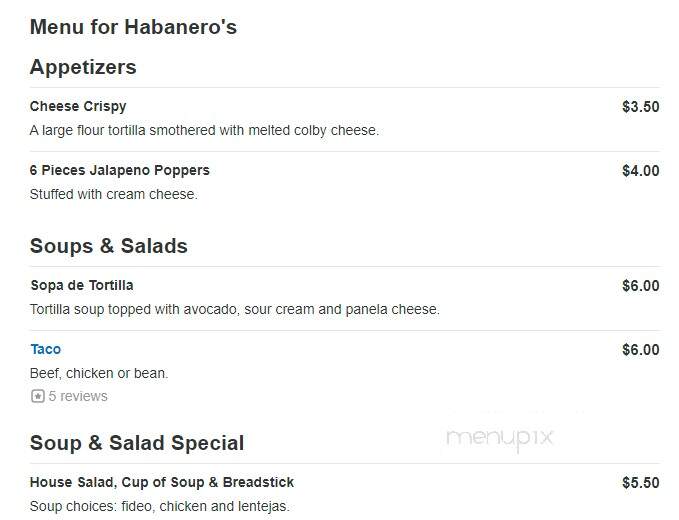Click the Cheese Crispy item title
Screen dimensions: 679x520
point(78,107)
